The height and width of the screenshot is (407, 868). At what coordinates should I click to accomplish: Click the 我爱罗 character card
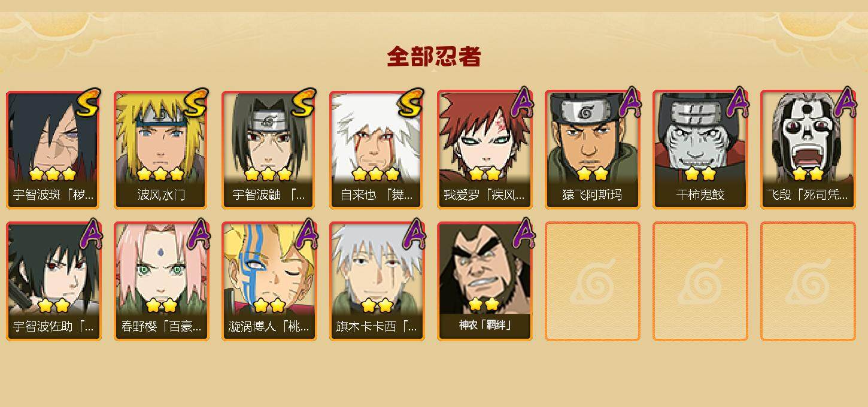(x=485, y=150)
